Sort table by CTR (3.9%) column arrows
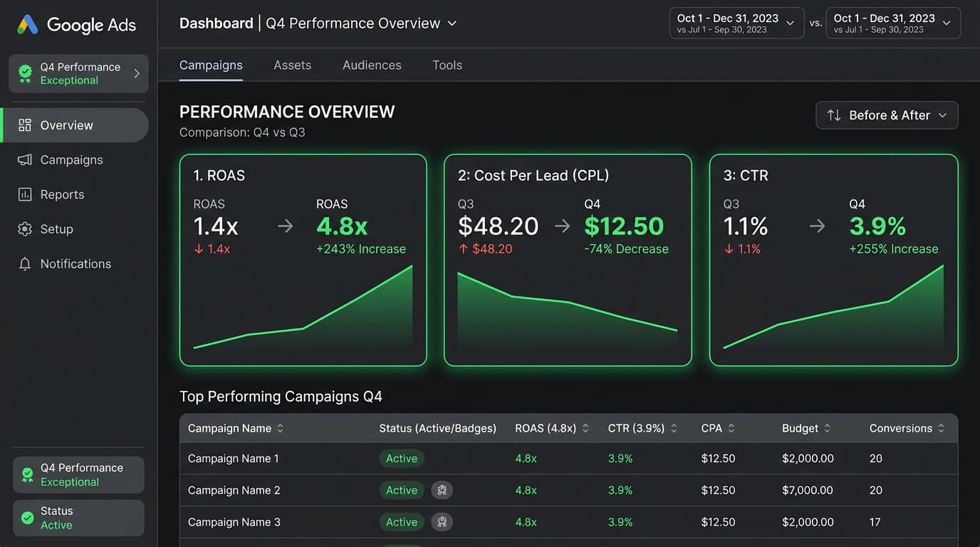Viewport: 980px width, 547px height. click(x=674, y=428)
